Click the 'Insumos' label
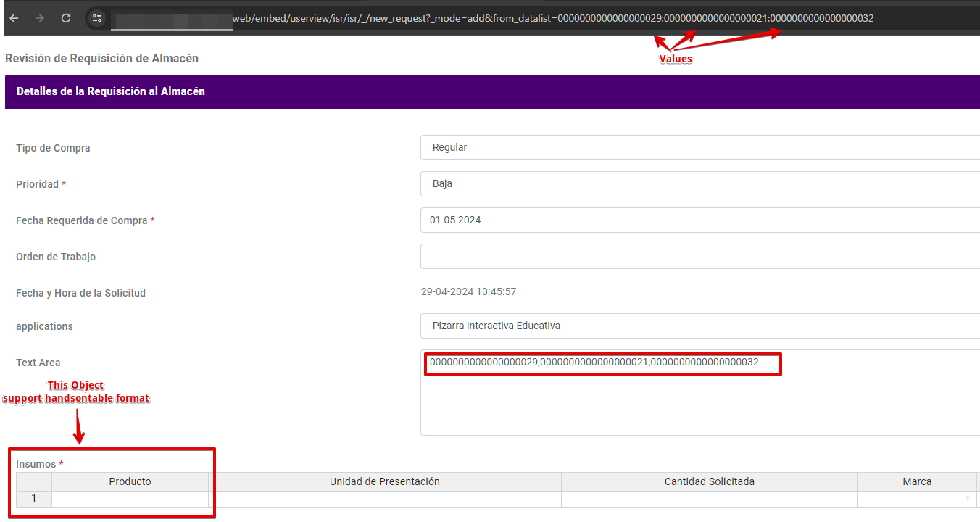 36,464
